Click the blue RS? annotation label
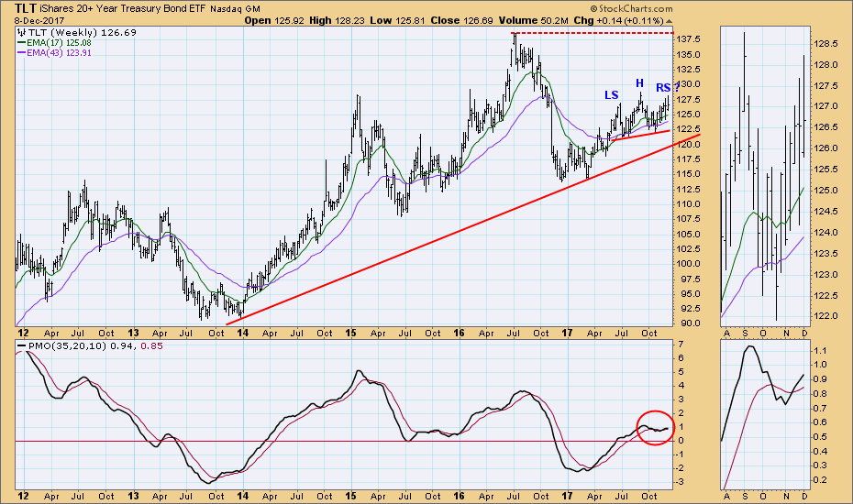The width and height of the screenshot is (853, 504). click(668, 88)
